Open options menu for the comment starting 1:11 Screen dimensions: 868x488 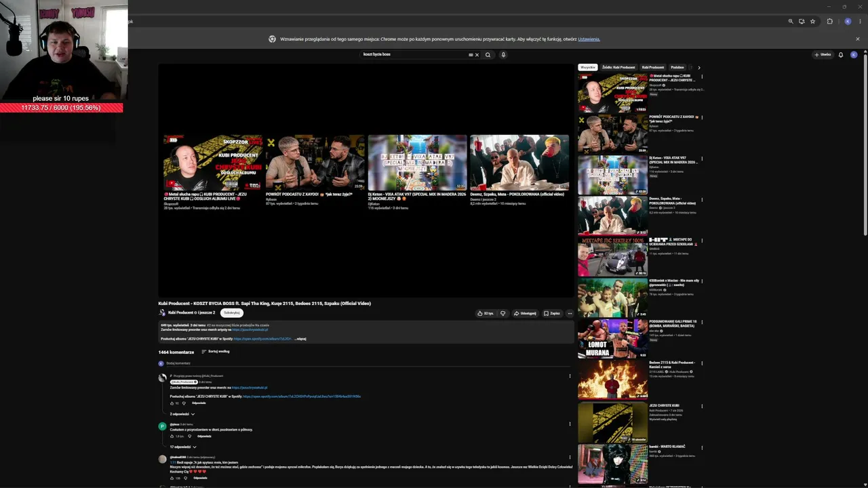tap(570, 458)
